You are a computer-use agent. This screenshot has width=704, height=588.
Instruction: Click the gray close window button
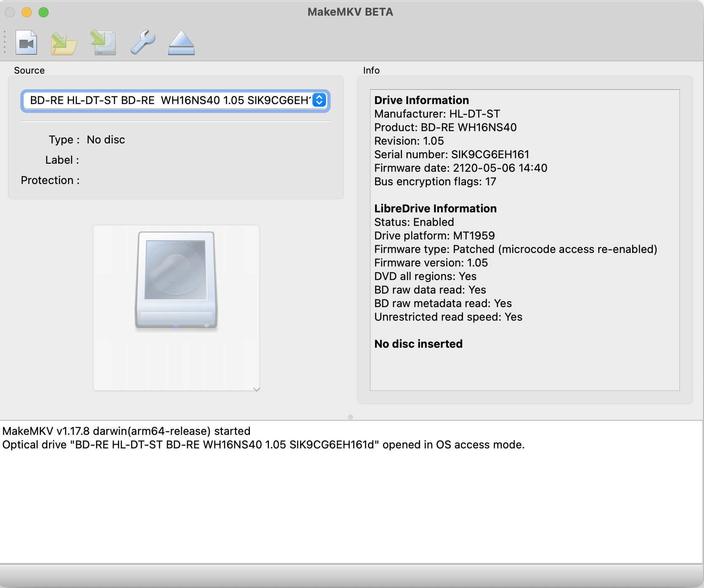[x=10, y=12]
